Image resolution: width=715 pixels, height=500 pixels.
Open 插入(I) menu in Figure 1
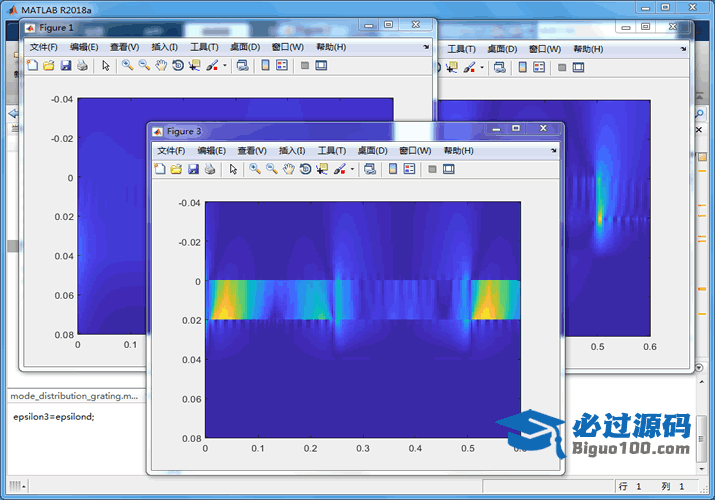tap(164, 47)
